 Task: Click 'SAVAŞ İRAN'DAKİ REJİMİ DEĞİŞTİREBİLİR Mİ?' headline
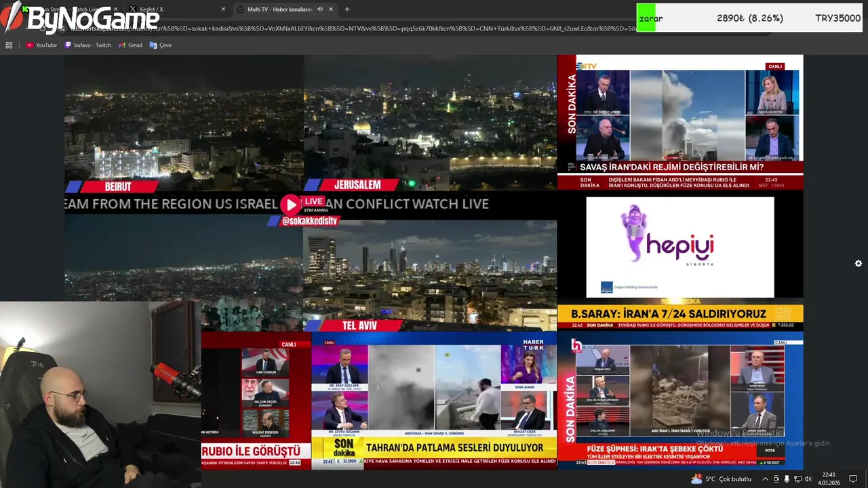[x=671, y=167]
